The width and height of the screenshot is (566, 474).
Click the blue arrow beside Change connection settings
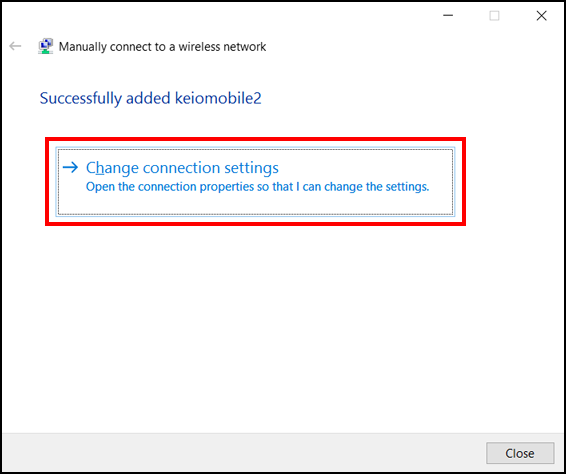coord(70,167)
